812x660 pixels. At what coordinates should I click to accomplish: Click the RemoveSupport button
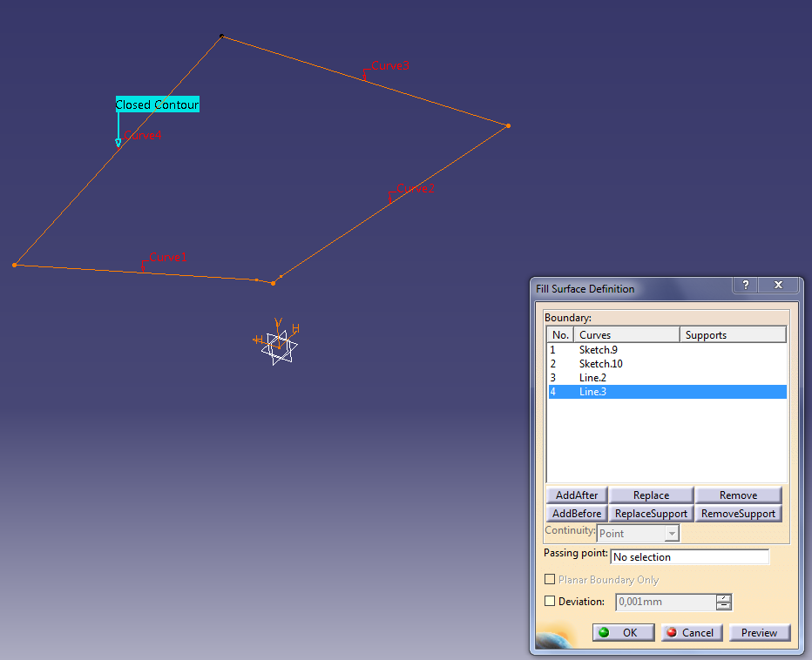point(738,513)
